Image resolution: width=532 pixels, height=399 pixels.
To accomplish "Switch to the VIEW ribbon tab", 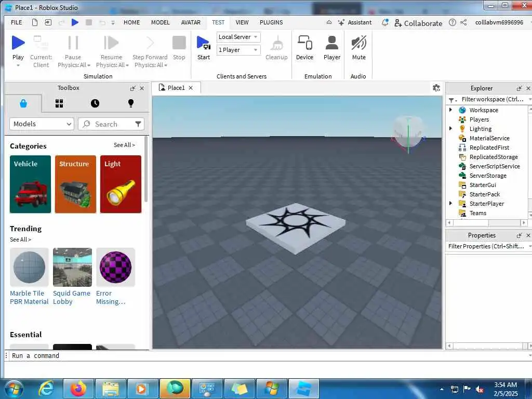I will pyautogui.click(x=242, y=22).
